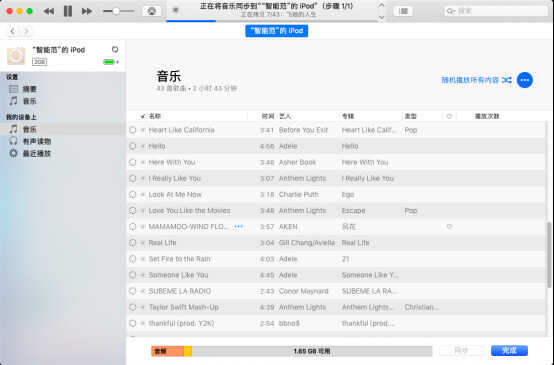Viewport: 554px width, 365px height.
Task: Click the shuffle arrows icon
Action: pos(507,80)
